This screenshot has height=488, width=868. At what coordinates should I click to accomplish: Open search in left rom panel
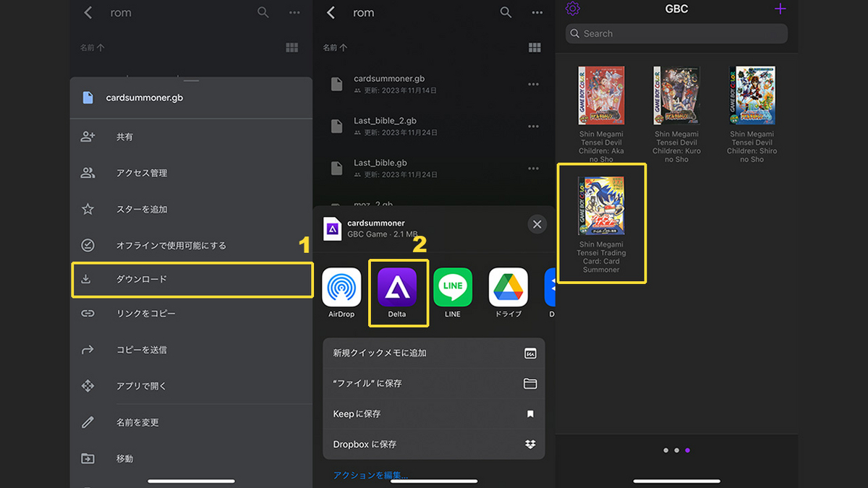click(263, 12)
